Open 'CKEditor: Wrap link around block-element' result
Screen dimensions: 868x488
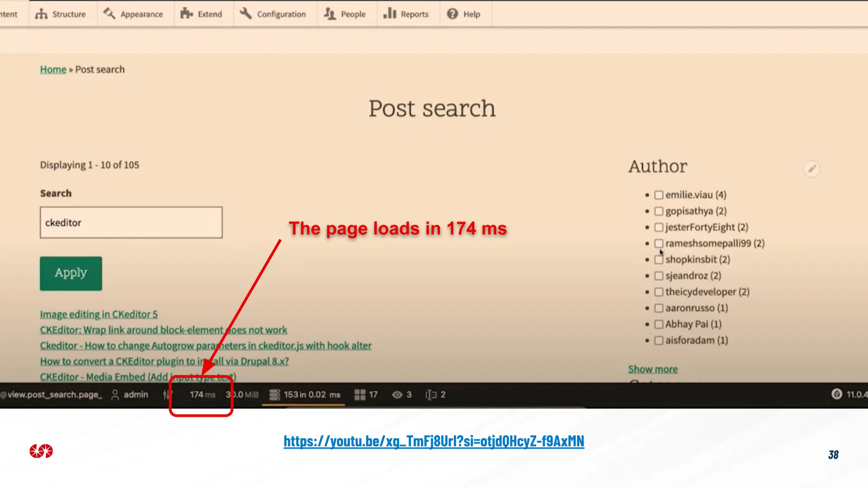pyautogui.click(x=163, y=330)
